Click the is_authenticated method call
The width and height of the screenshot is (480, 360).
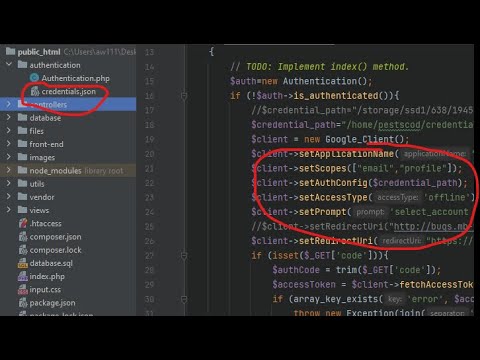click(x=336, y=96)
